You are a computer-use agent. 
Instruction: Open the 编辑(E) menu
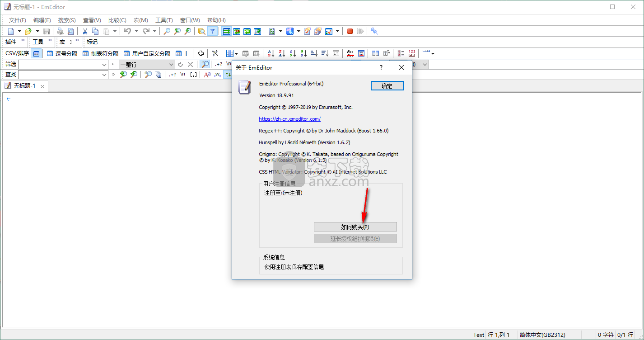coord(42,20)
